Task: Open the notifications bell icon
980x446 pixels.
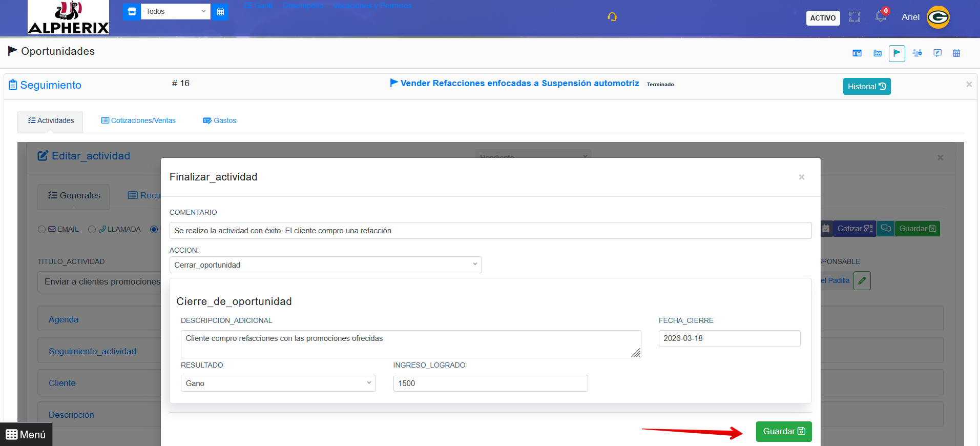Action: pos(881,16)
